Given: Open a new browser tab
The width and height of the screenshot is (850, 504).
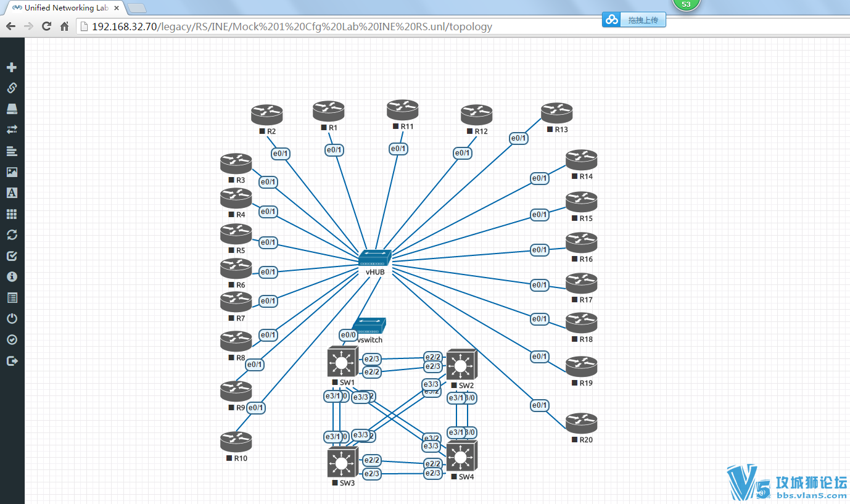Looking at the screenshot, I should (137, 8).
